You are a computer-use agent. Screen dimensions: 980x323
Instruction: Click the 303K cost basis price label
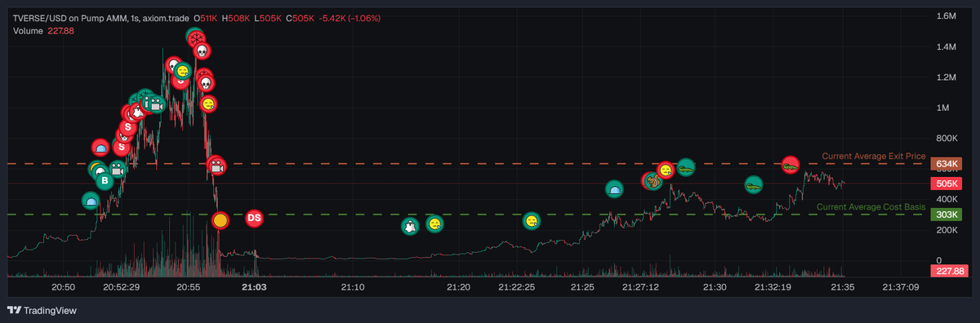947,215
